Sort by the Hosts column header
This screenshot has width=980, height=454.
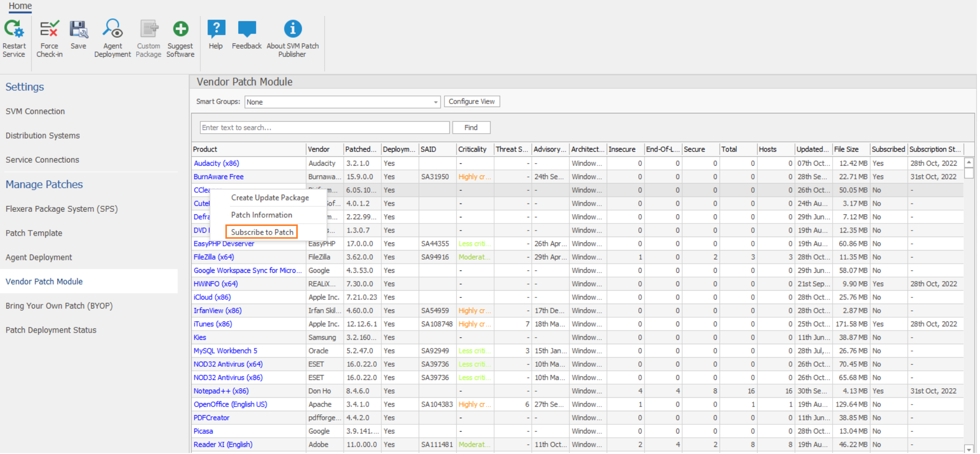pyautogui.click(x=776, y=149)
